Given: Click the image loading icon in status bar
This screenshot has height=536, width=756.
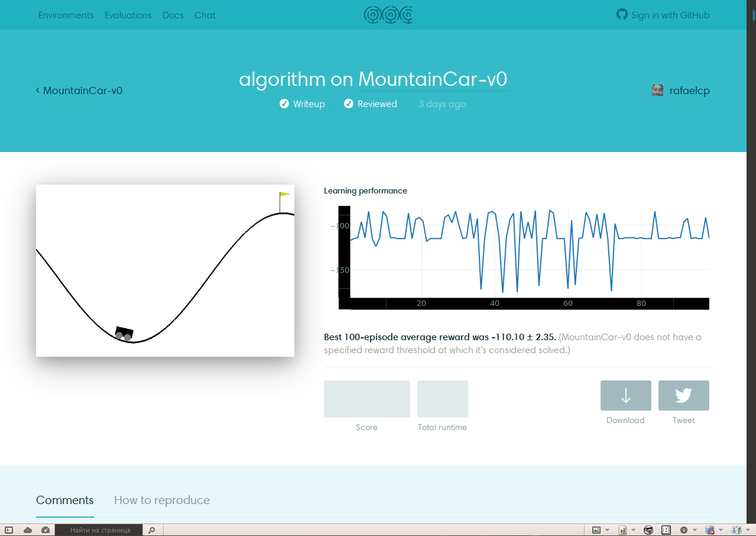Looking at the screenshot, I should pyautogui.click(x=596, y=530).
